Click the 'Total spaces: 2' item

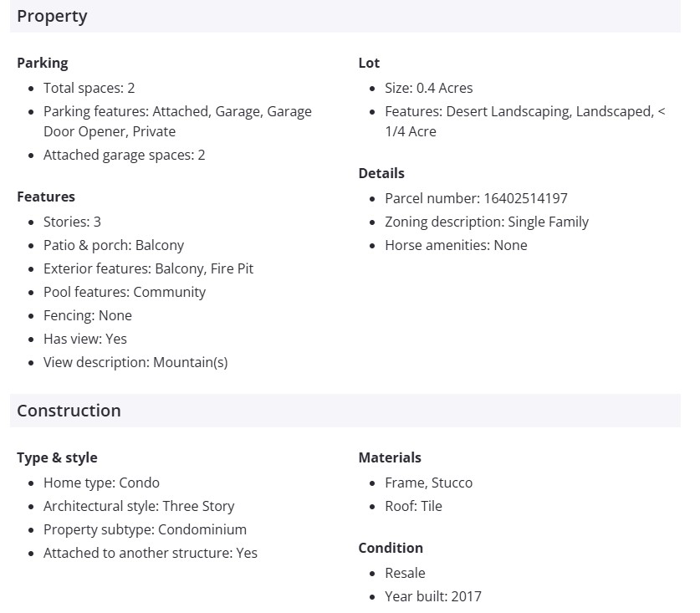click(89, 88)
